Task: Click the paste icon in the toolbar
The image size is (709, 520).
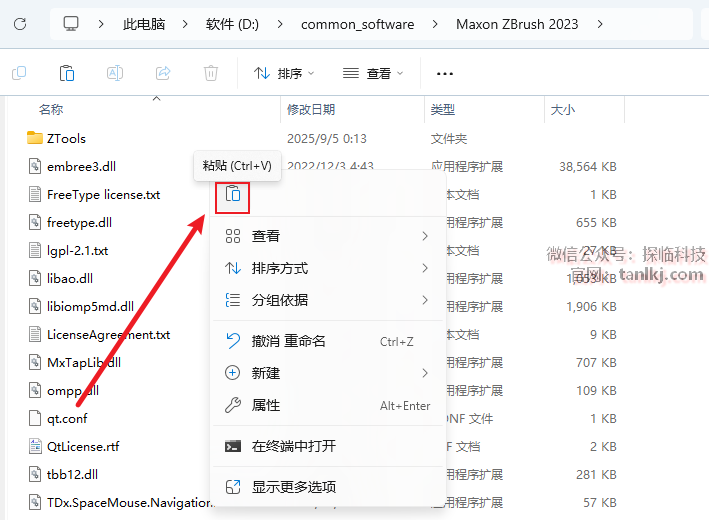Action: point(67,73)
